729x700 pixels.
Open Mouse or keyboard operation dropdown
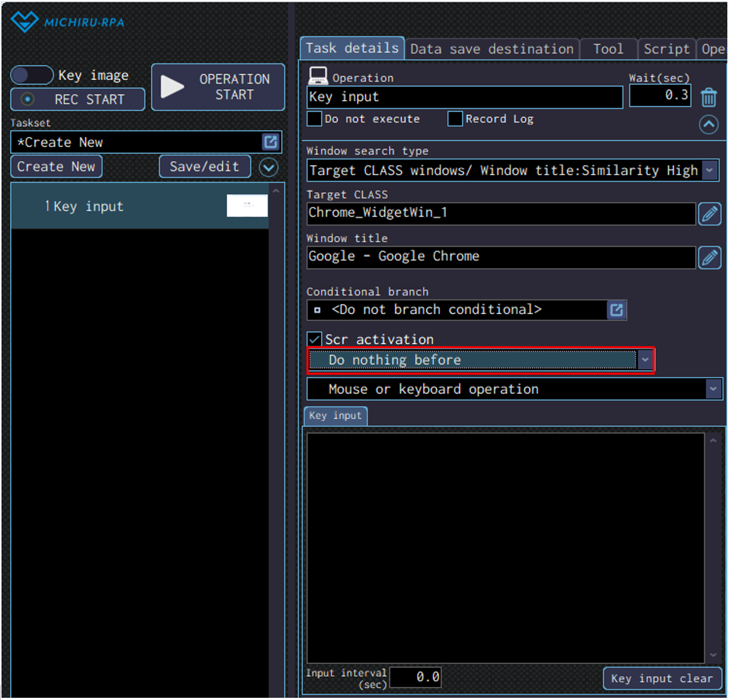tap(713, 389)
